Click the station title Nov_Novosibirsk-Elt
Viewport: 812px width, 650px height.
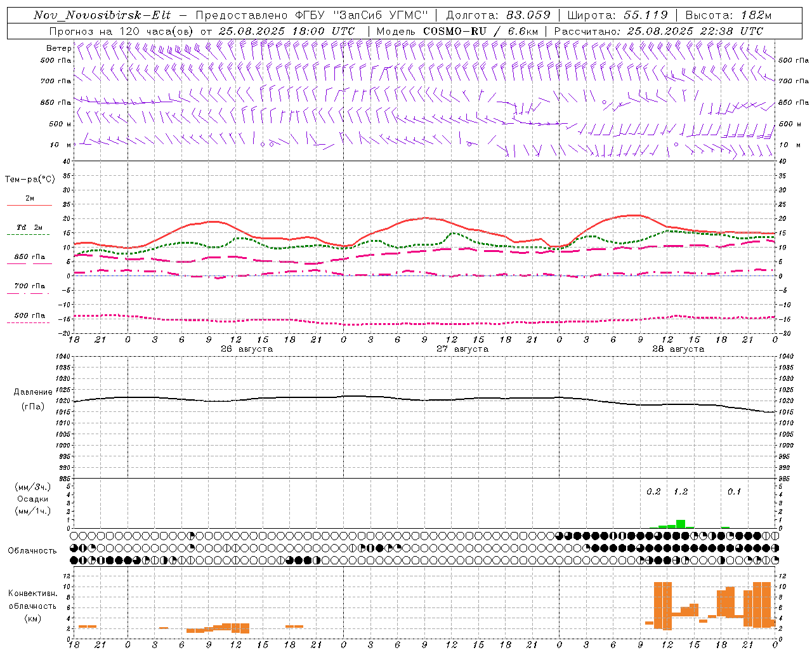(x=102, y=15)
